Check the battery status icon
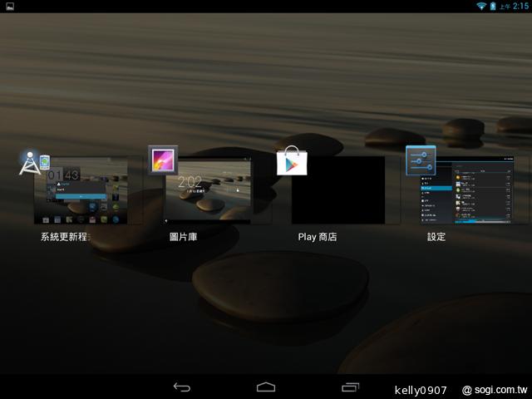Viewport: 532px width, 399px height. click(493, 6)
